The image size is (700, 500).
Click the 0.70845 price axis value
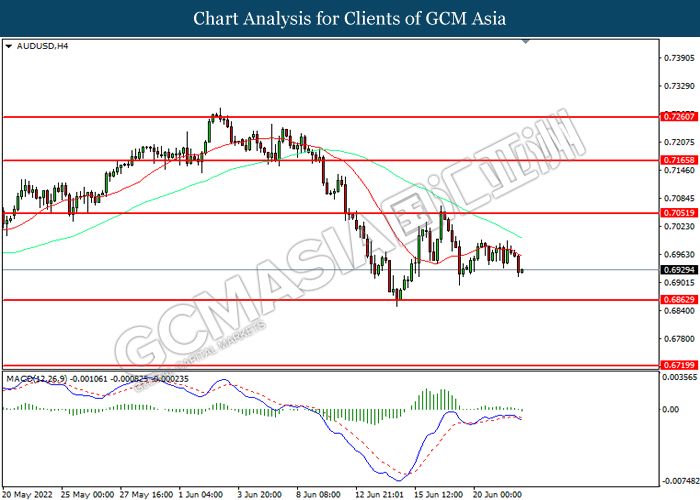click(x=679, y=198)
